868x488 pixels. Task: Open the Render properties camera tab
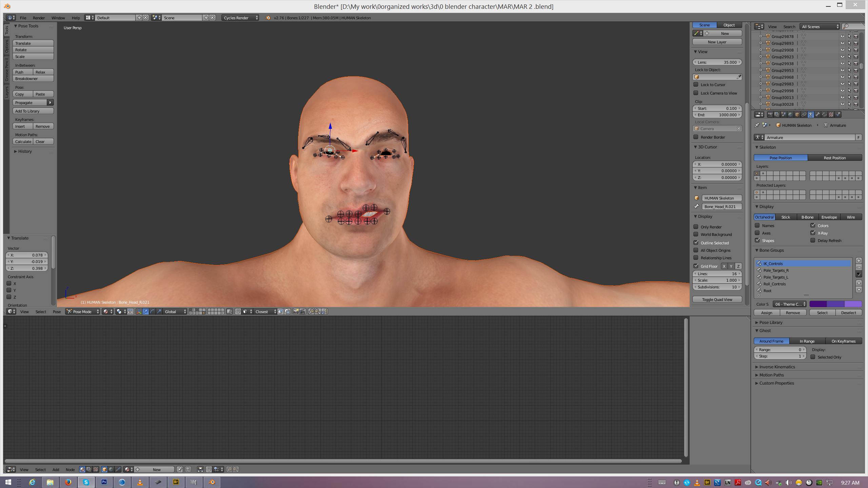[770, 115]
